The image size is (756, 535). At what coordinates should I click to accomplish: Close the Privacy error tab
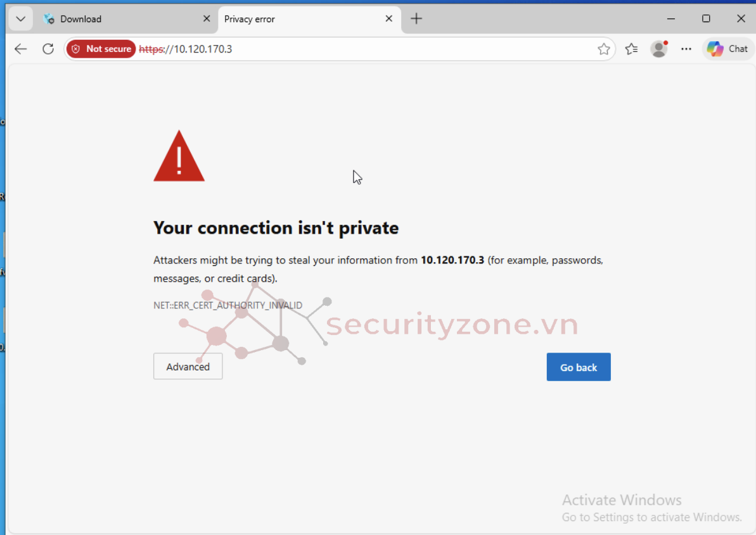[x=389, y=19]
